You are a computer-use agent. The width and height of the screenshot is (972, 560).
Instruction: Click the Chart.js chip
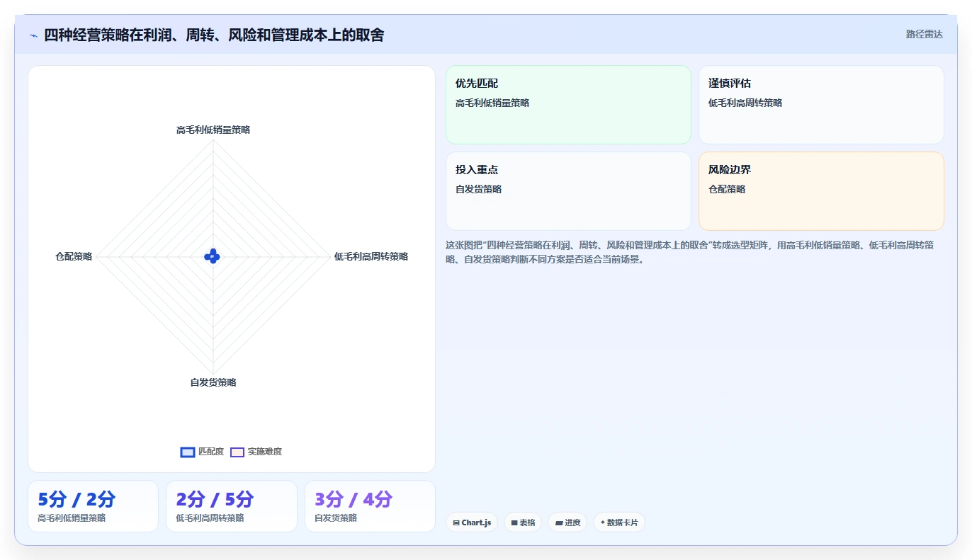point(472,522)
